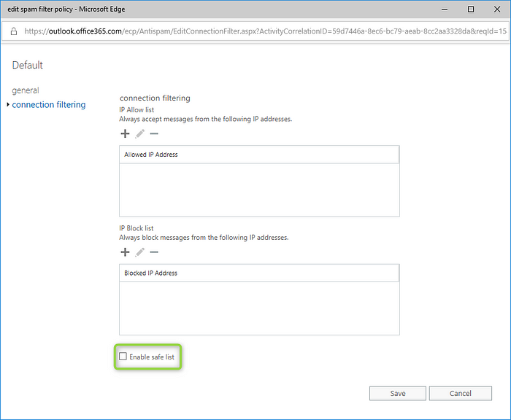The height and width of the screenshot is (420, 511).
Task: Click the URL in the address bar
Action: 265,31
